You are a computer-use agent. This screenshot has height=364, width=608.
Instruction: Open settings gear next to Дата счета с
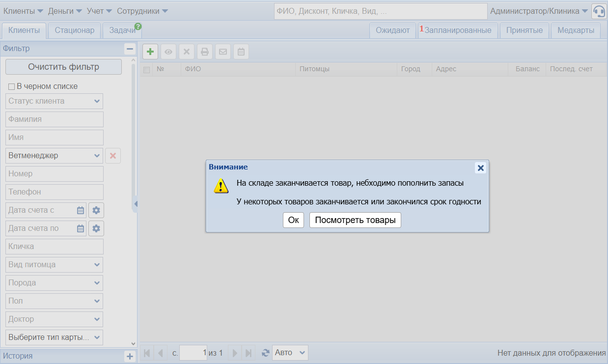click(x=96, y=210)
